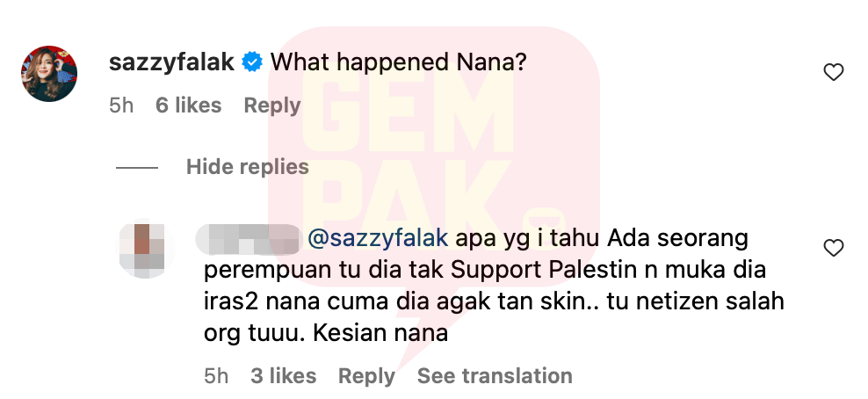The height and width of the screenshot is (399, 868).
Task: Show See translation for the Malay reply
Action: (495, 376)
